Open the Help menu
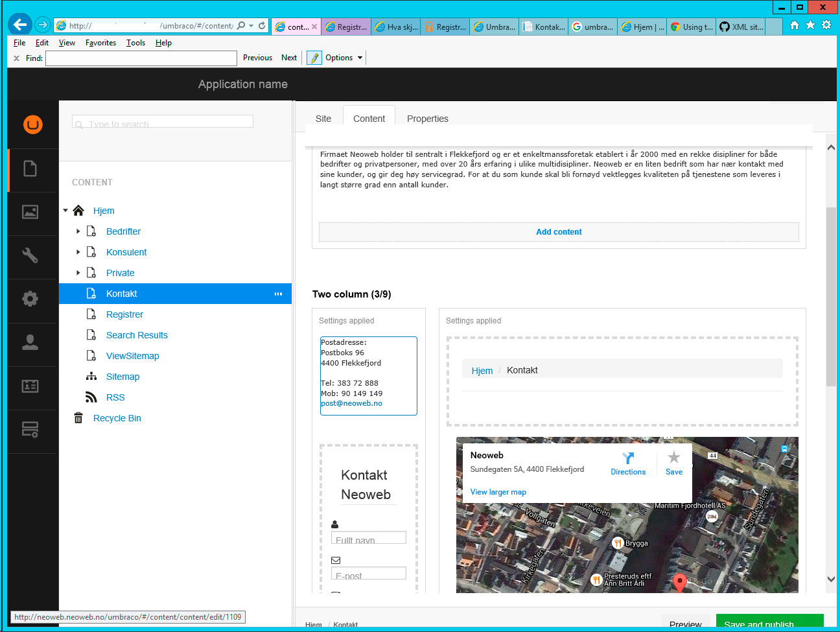Viewport: 840px width, 632px height. tap(163, 43)
